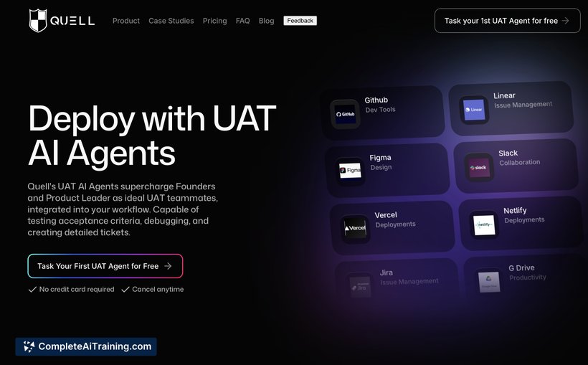This screenshot has height=365, width=588.
Task: Click 'No credit card required' text
Action: (x=77, y=289)
